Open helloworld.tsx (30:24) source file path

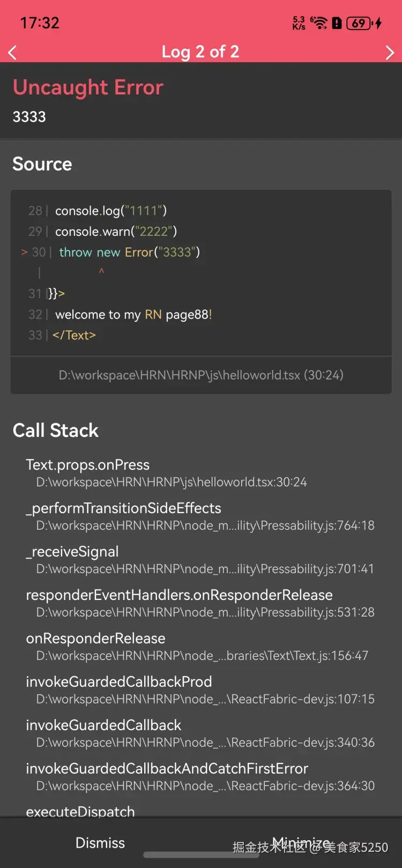(201, 375)
